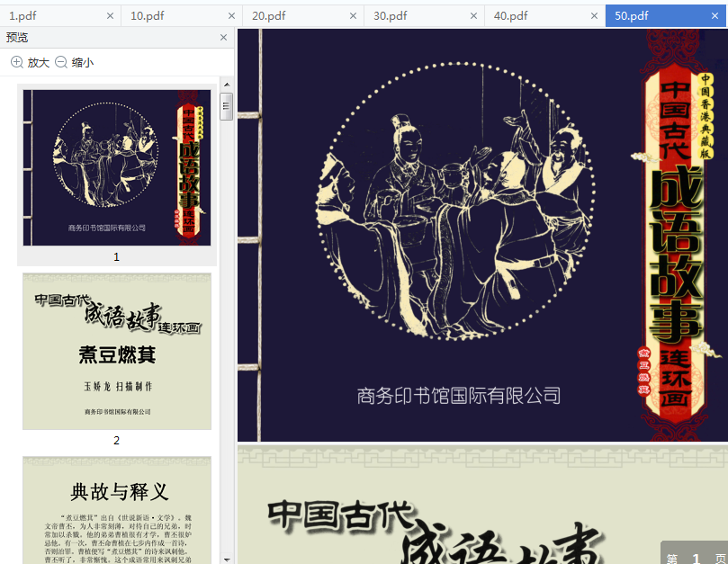Close the 1.pdf tab
The height and width of the screenshot is (564, 728).
click(110, 16)
